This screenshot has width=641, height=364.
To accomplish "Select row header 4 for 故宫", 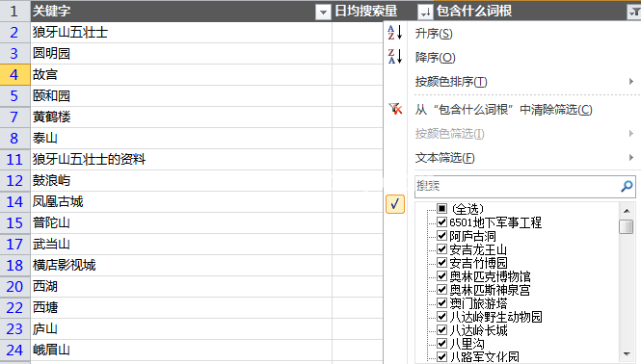I will (x=14, y=74).
